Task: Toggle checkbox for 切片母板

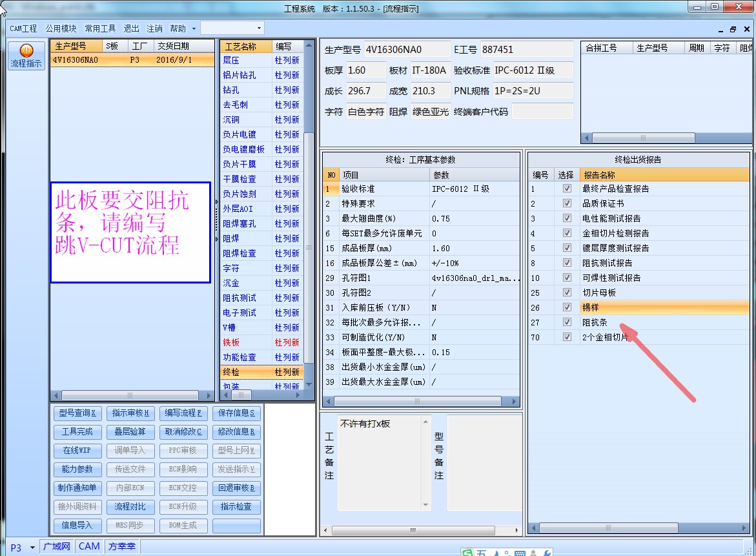Action: (567, 293)
